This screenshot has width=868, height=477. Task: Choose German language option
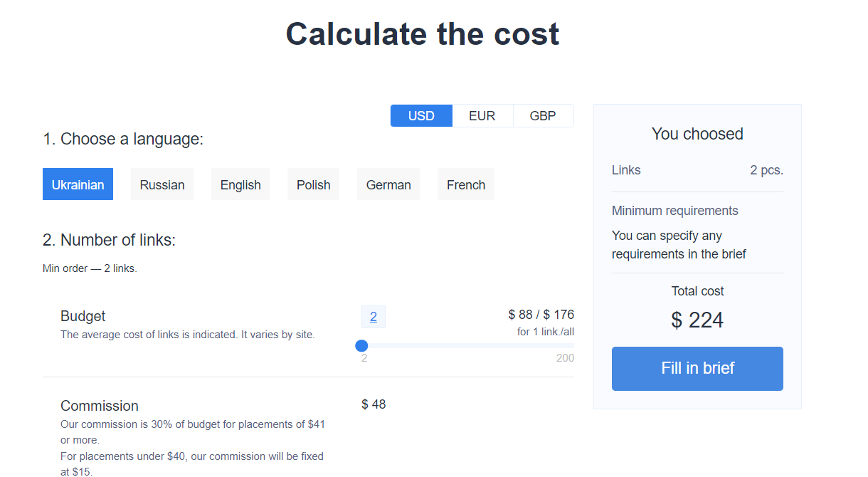click(388, 185)
